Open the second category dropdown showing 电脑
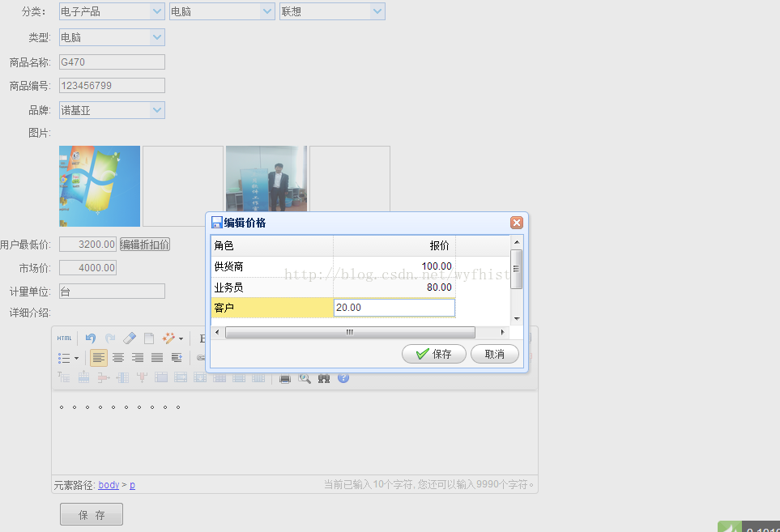The height and width of the screenshot is (532, 780). (x=267, y=11)
